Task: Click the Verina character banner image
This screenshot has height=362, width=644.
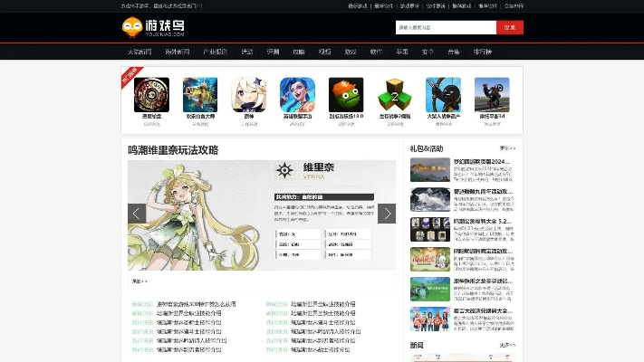Action: coord(262,215)
